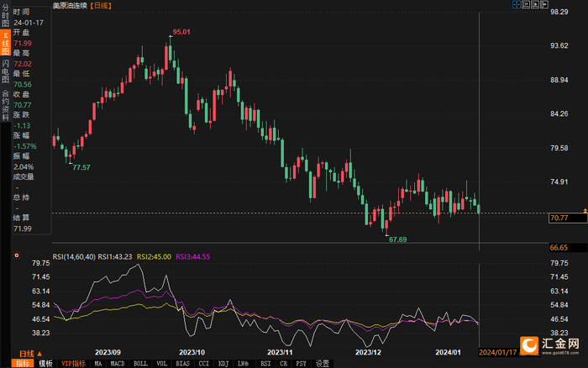Select the KDJ indicator

point(223,364)
